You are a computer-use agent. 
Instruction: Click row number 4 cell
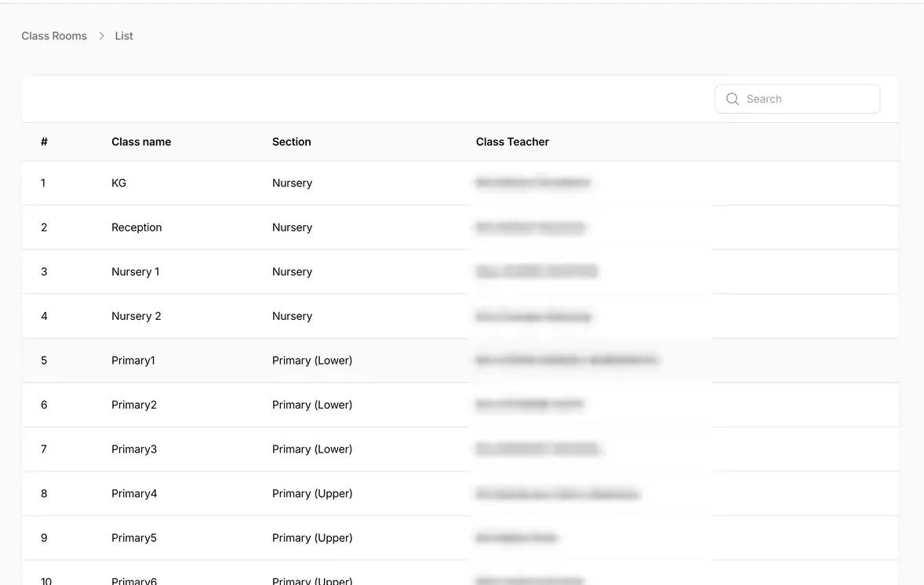[44, 316]
